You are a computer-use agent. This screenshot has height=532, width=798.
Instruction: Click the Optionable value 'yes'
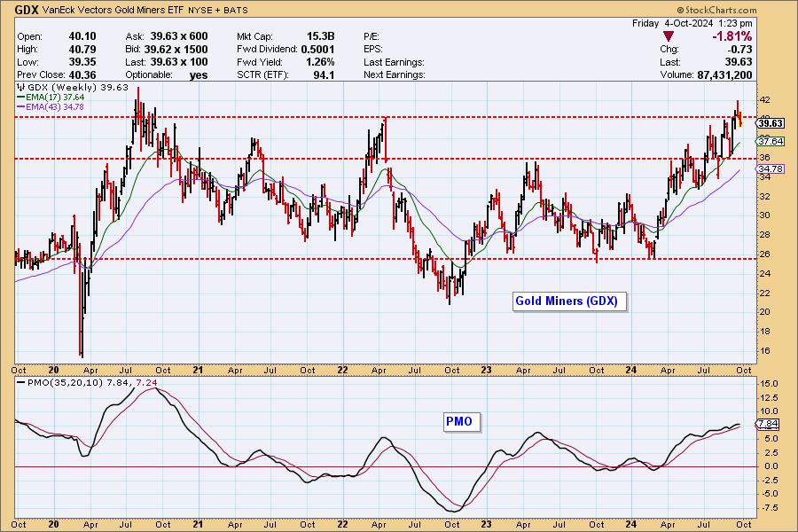tap(199, 74)
